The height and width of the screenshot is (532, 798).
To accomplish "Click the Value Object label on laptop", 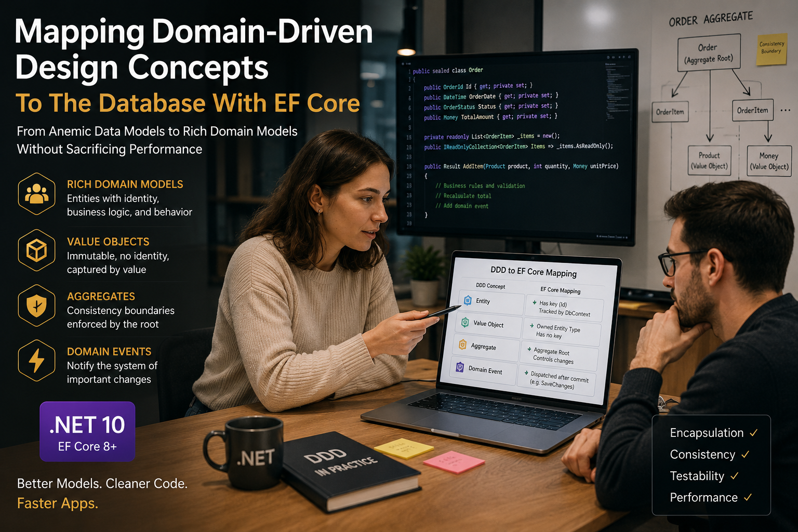I will (x=488, y=324).
